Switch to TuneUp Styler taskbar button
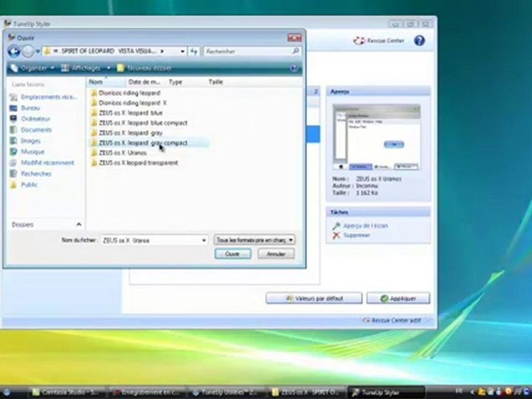This screenshot has width=532, height=399. [387, 392]
